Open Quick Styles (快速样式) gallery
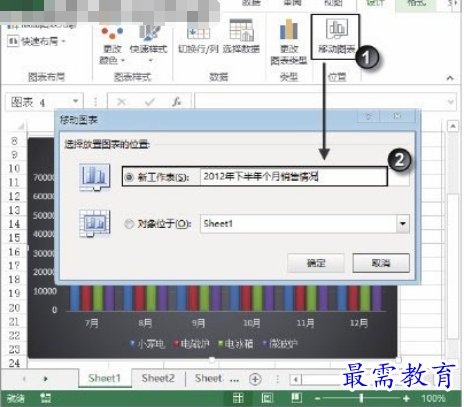464x407 pixels. pyautogui.click(x=149, y=43)
